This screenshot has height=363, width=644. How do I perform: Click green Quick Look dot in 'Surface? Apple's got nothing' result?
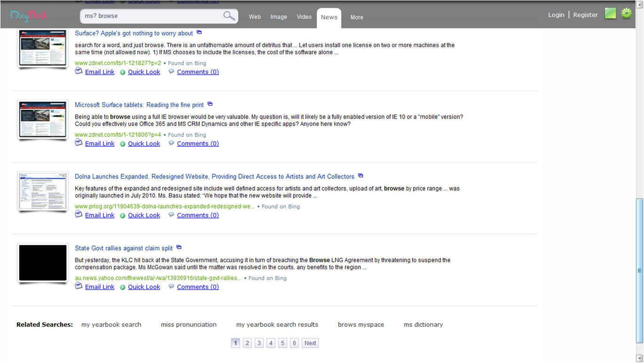(x=122, y=73)
